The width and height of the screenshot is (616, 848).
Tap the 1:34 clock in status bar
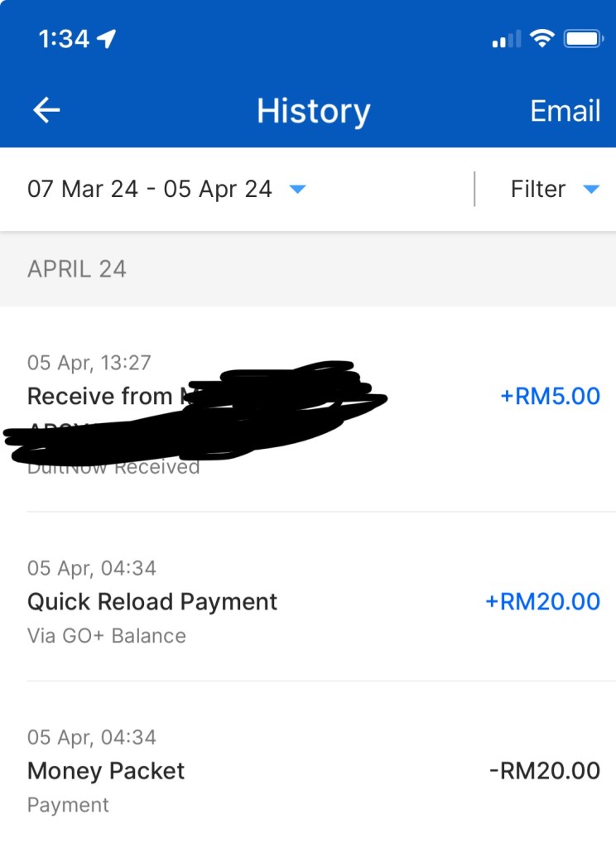(x=63, y=39)
